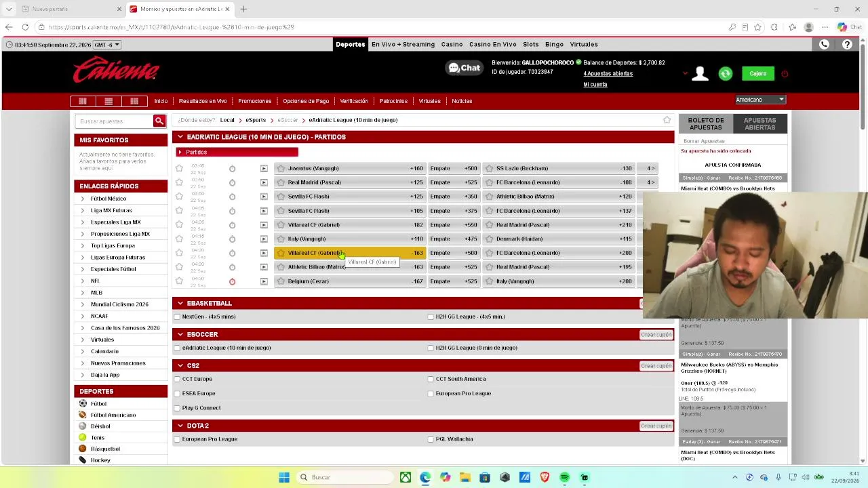This screenshot has width=868, height=488.
Task: Check the CCT South America checkbox
Action: tap(431, 379)
